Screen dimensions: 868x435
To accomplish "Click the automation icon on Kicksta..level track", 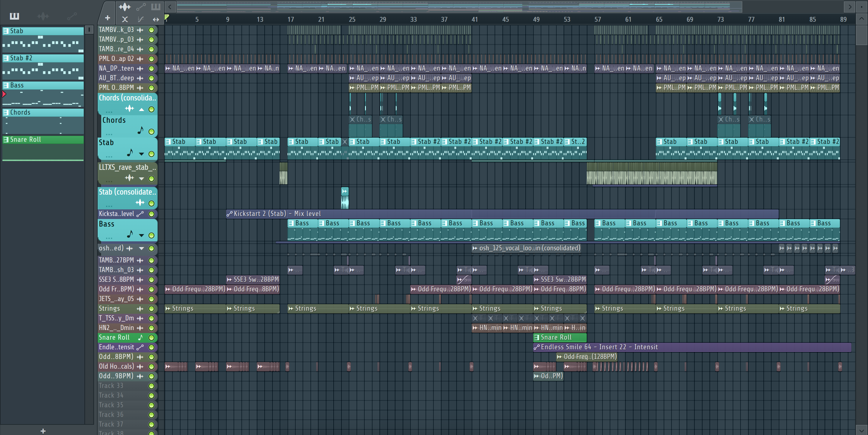I will point(140,214).
